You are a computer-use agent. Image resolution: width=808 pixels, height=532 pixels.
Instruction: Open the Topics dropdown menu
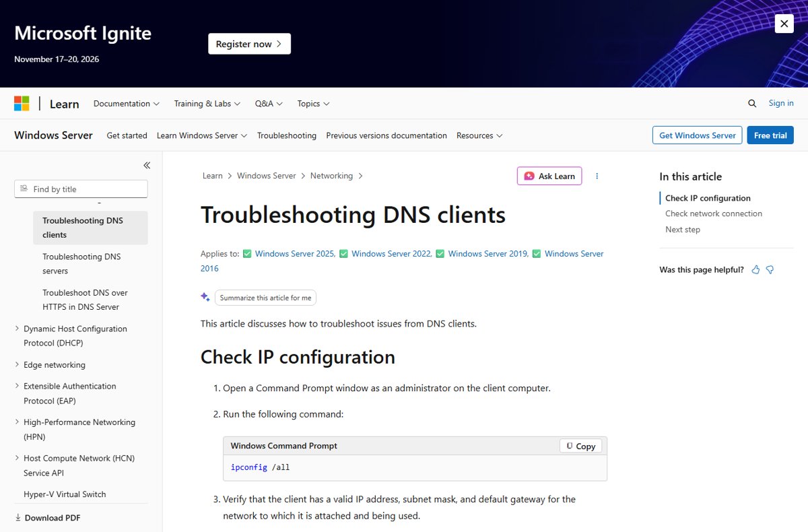313,104
